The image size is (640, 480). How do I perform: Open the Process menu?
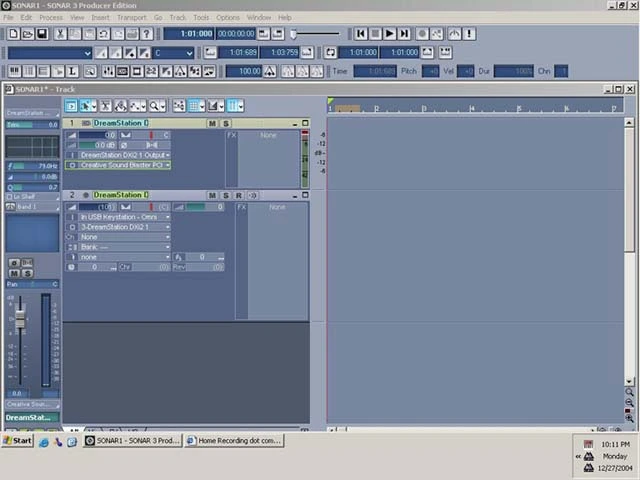(x=51, y=18)
